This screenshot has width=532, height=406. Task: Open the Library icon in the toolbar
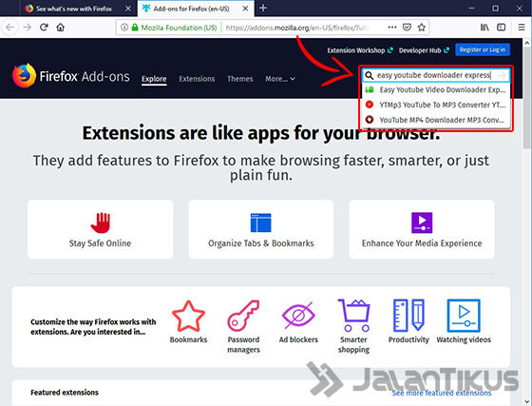pos(484,28)
